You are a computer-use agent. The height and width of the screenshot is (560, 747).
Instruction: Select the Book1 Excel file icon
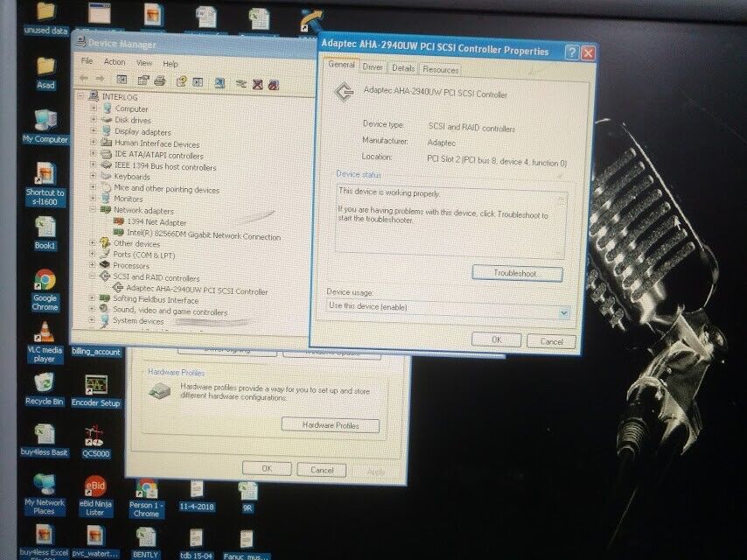45,233
